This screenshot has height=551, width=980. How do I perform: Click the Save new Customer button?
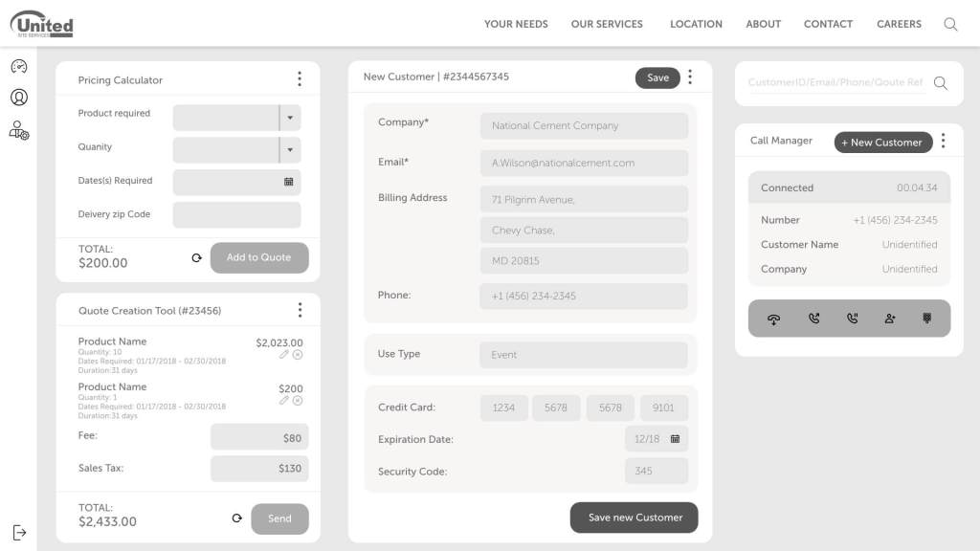635,518
